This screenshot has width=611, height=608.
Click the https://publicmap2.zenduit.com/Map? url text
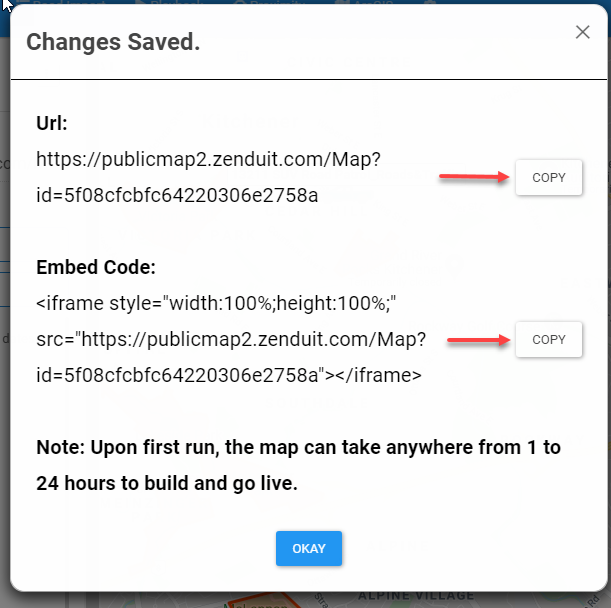[208, 159]
